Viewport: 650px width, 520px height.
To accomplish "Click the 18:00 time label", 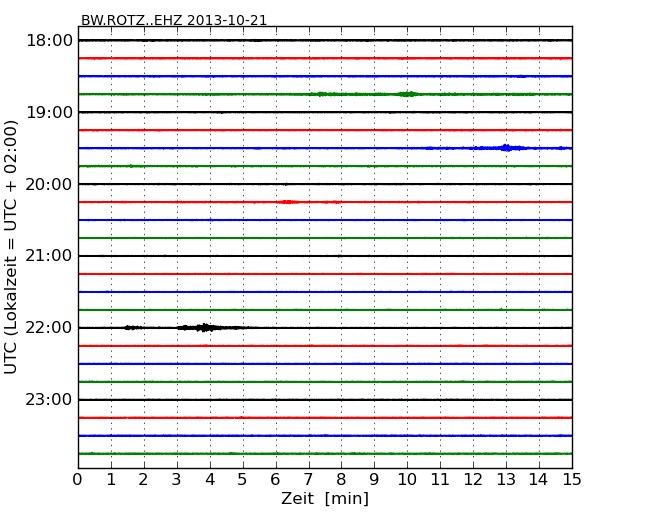I will (49, 41).
